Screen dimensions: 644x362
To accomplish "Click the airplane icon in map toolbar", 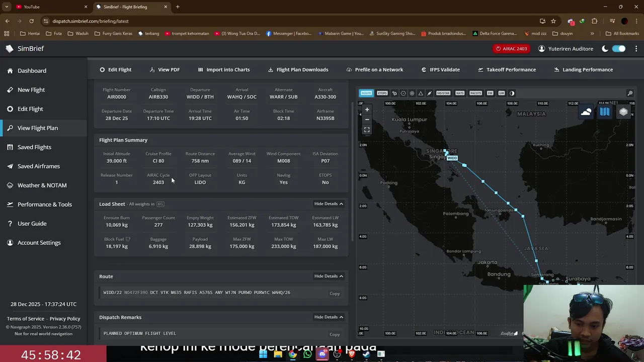I will point(394,93).
